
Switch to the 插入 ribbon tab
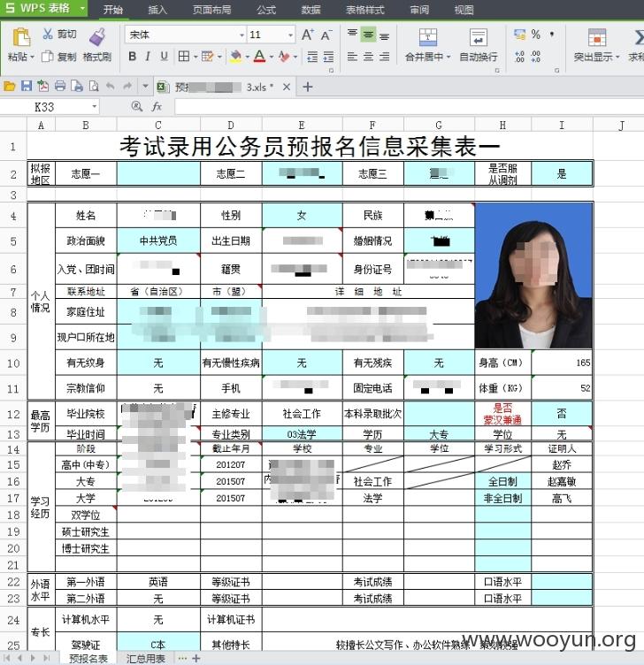click(x=157, y=10)
